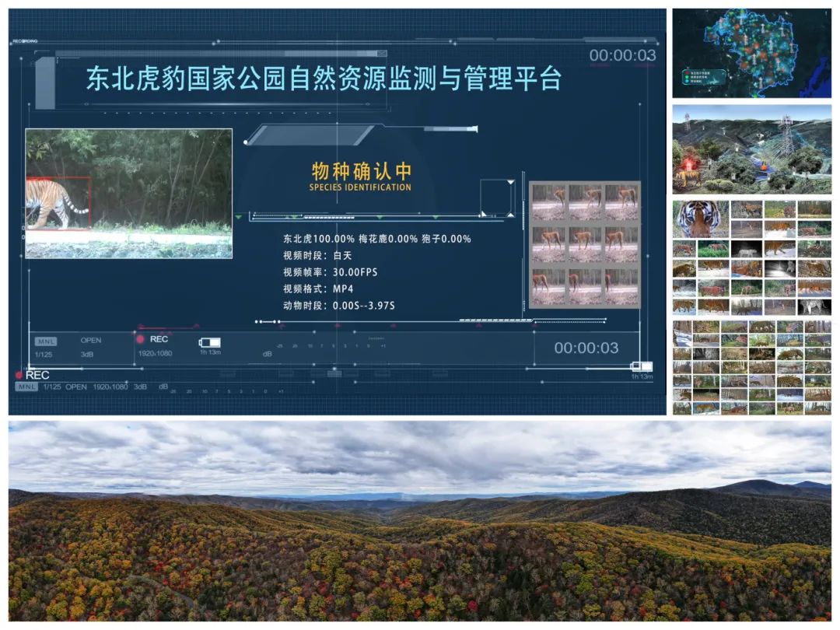The width and height of the screenshot is (840, 630).
Task: Click the 1/125 value beneath the MNL badge
Action: pyautogui.click(x=44, y=355)
